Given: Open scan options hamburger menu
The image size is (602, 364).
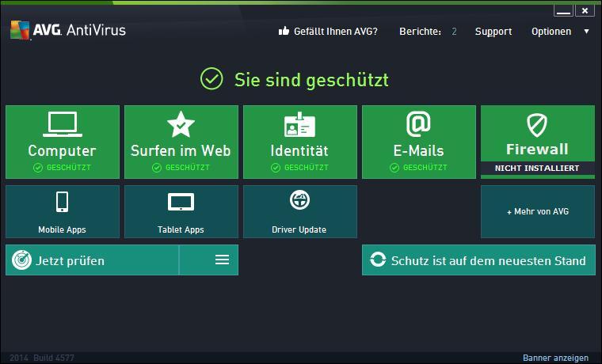Looking at the screenshot, I should pos(222,260).
